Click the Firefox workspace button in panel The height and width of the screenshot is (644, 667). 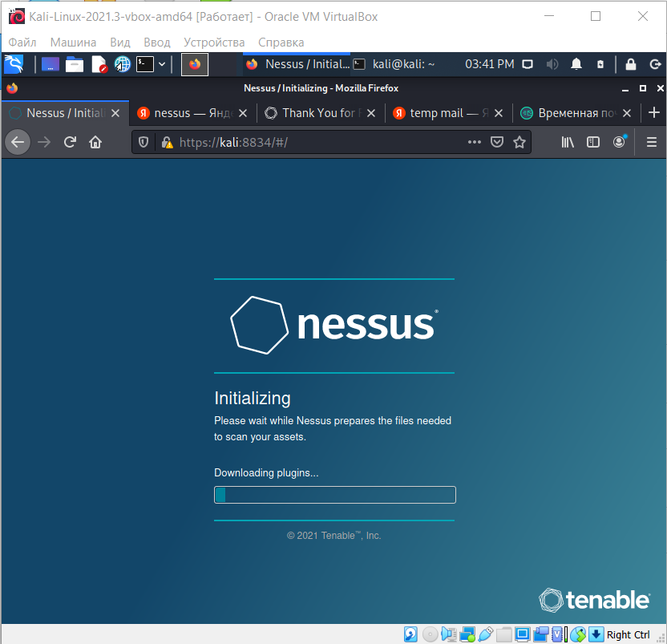click(x=195, y=64)
